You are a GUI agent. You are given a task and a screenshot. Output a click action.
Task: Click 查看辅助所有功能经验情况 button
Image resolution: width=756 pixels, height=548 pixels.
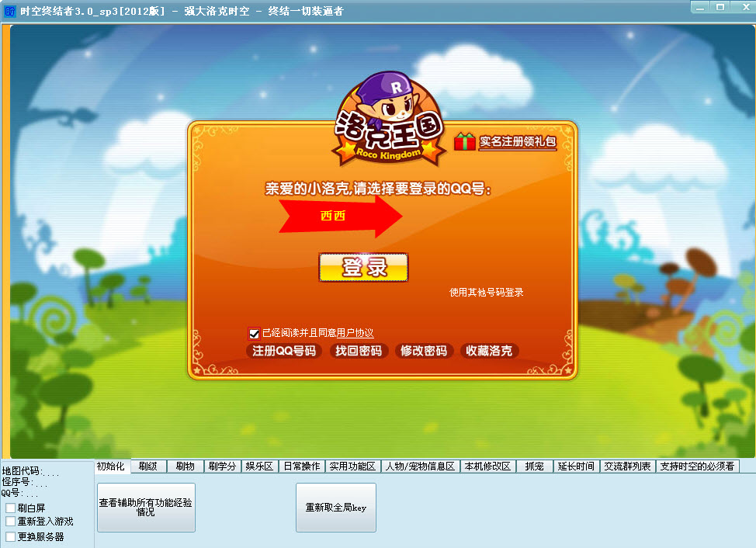[x=146, y=508]
